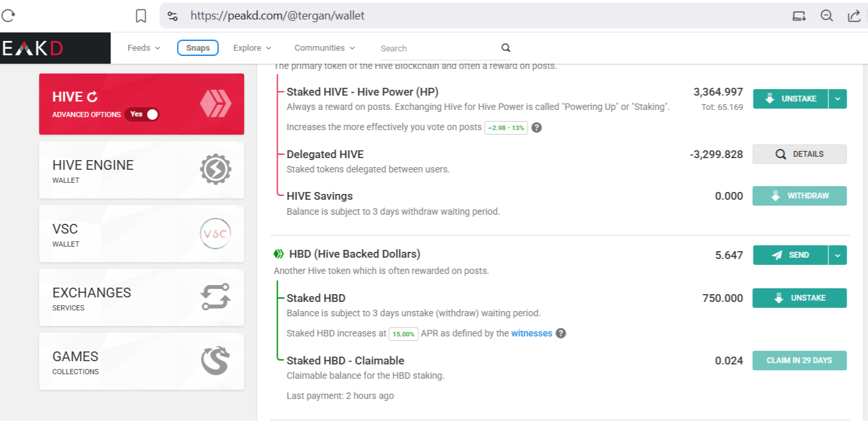Click Claim in 29 Days button
This screenshot has height=421, width=868.
(800, 360)
